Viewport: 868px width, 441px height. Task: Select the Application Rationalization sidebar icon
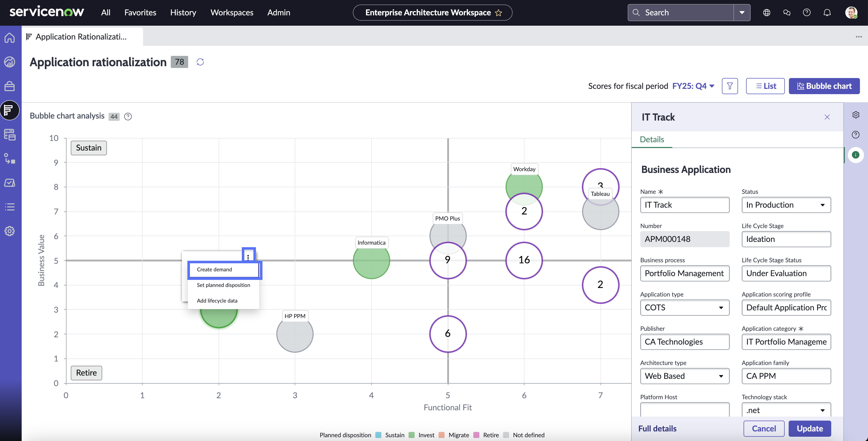(10, 110)
